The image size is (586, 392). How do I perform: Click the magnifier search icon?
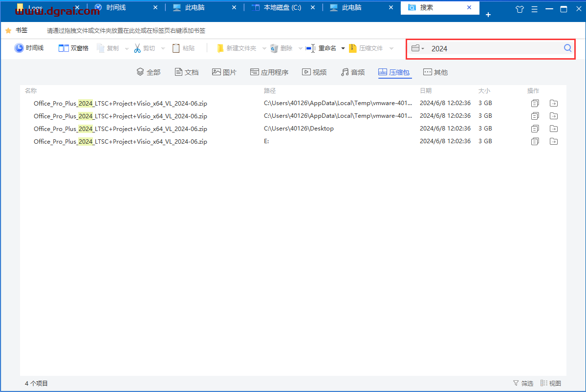click(x=567, y=48)
